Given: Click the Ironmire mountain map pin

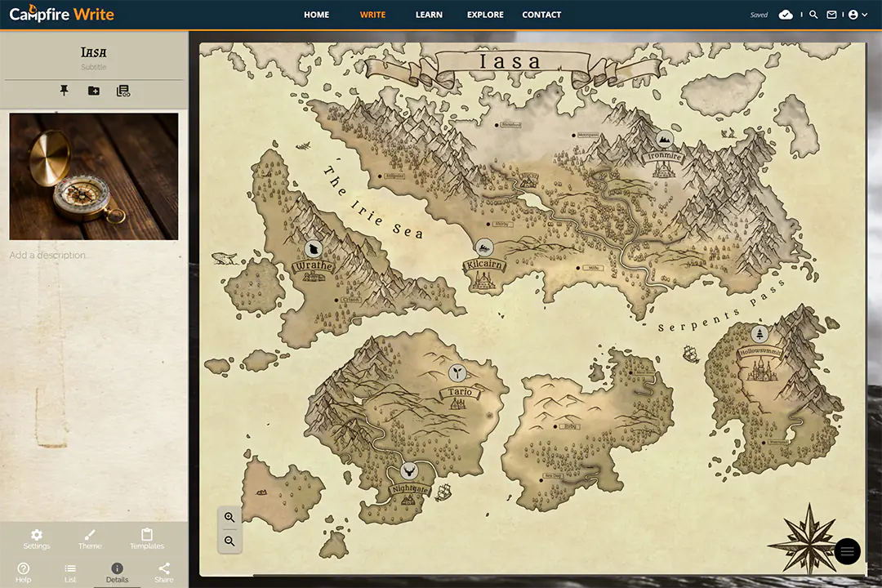Looking at the screenshot, I should (x=665, y=139).
